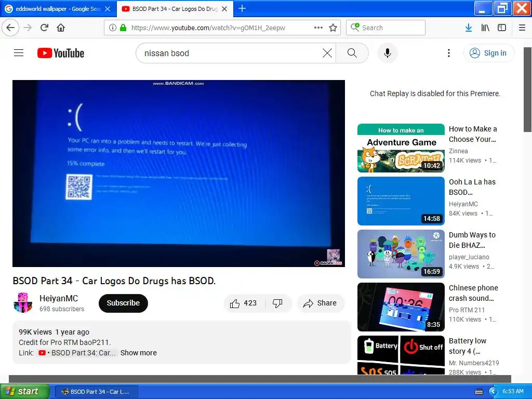
Task: Click the 'Battery low story 4' title
Action: point(468,345)
